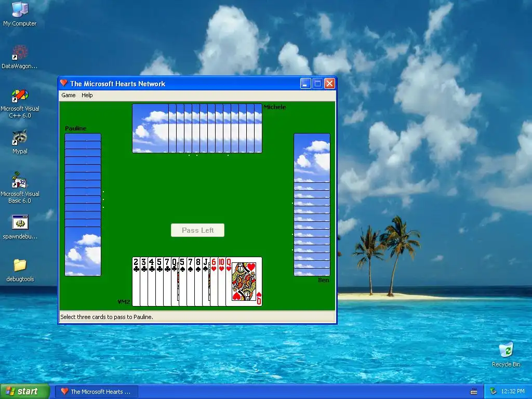Screen dimensions: 532x399
Task: Click the debugtools folder icon
Action: [20, 270]
